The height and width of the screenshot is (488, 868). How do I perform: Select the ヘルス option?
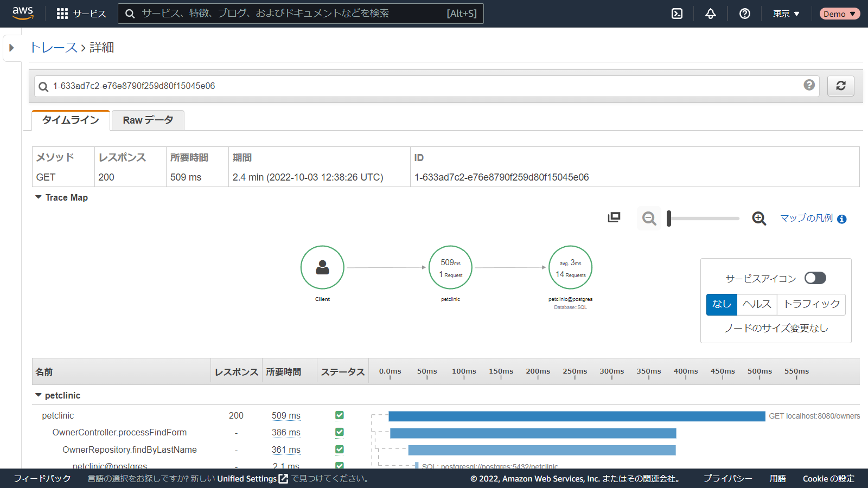[x=757, y=304]
